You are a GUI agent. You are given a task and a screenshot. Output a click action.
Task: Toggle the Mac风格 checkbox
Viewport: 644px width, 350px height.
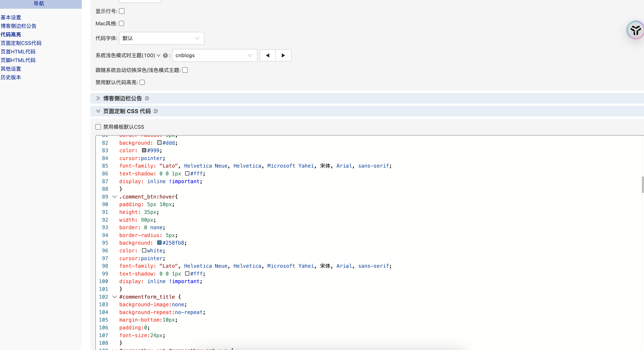[121, 23]
